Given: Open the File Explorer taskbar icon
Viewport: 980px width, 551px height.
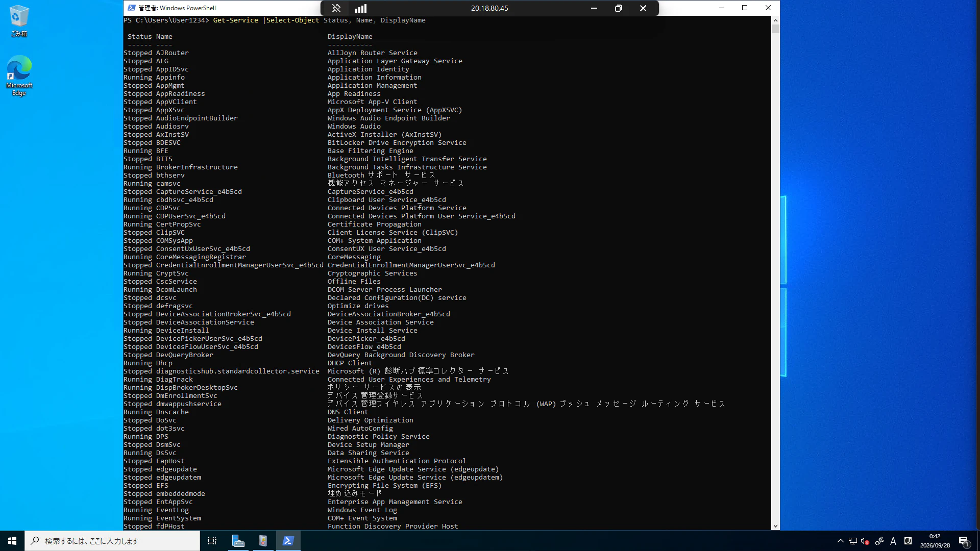Looking at the screenshot, I should pos(238,541).
